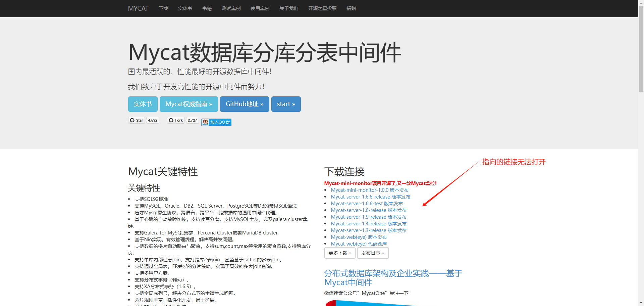Click the 发布日志 » button
644x306 pixels.
pos(373,253)
